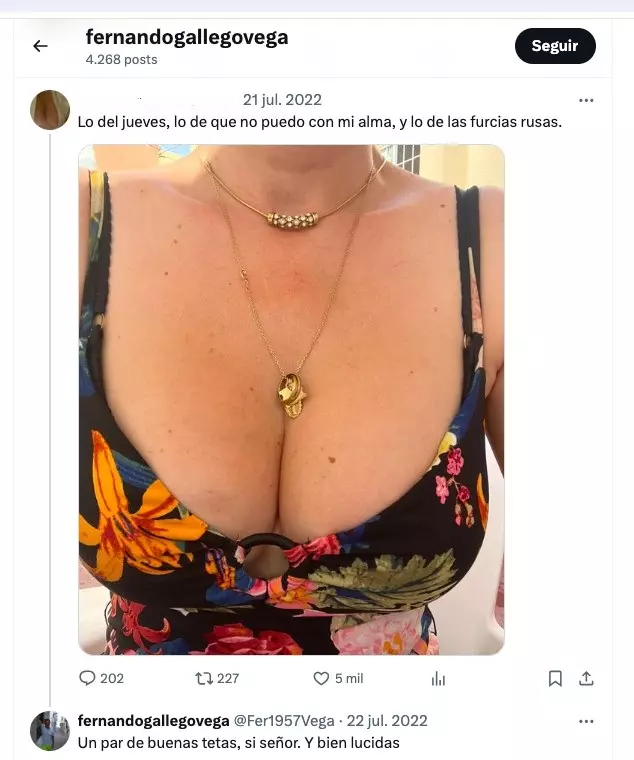Open the reply text about the photo
634x760 pixels.
(x=238, y=743)
